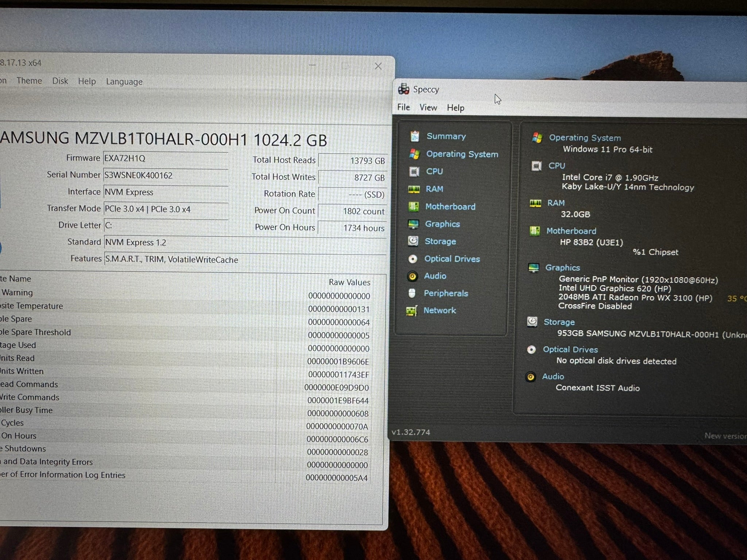Viewport: 747px width, 560px height.
Task: Select Network section in Speccy sidebar
Action: [440, 311]
